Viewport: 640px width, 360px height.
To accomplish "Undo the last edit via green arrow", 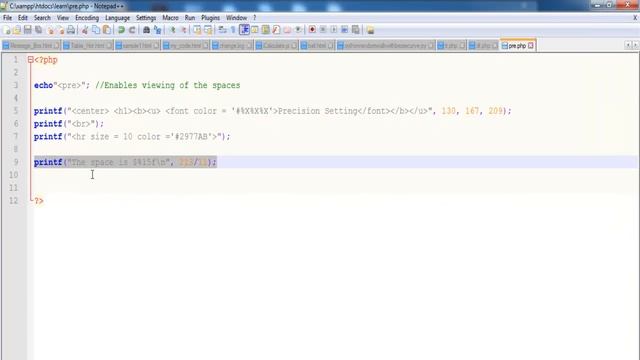I will pos(121,30).
